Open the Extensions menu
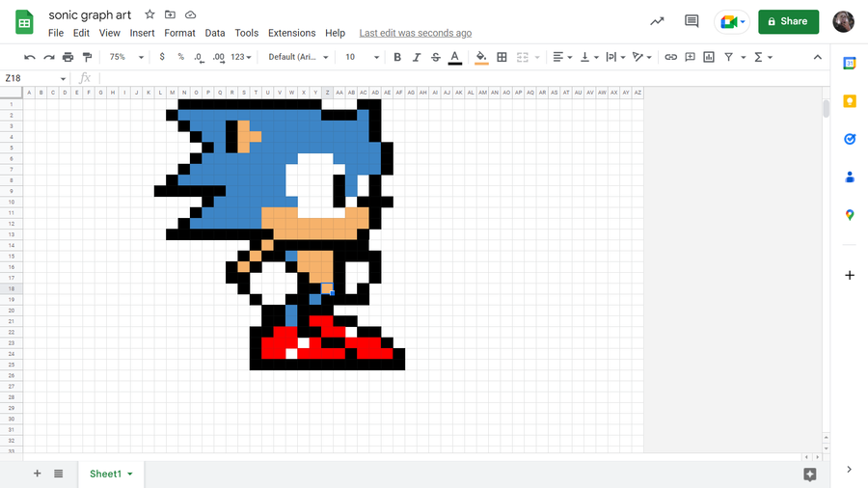Image resolution: width=868 pixels, height=488 pixels. coord(291,33)
